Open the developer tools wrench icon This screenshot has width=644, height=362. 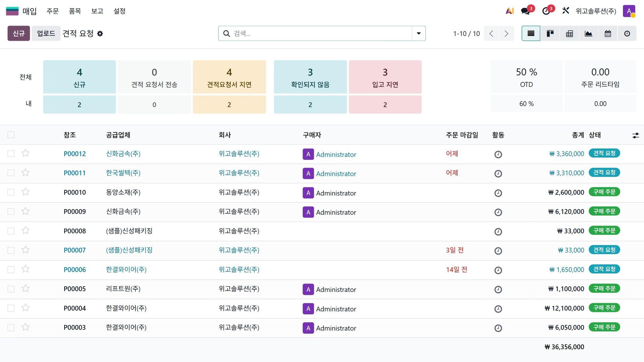pyautogui.click(x=566, y=11)
